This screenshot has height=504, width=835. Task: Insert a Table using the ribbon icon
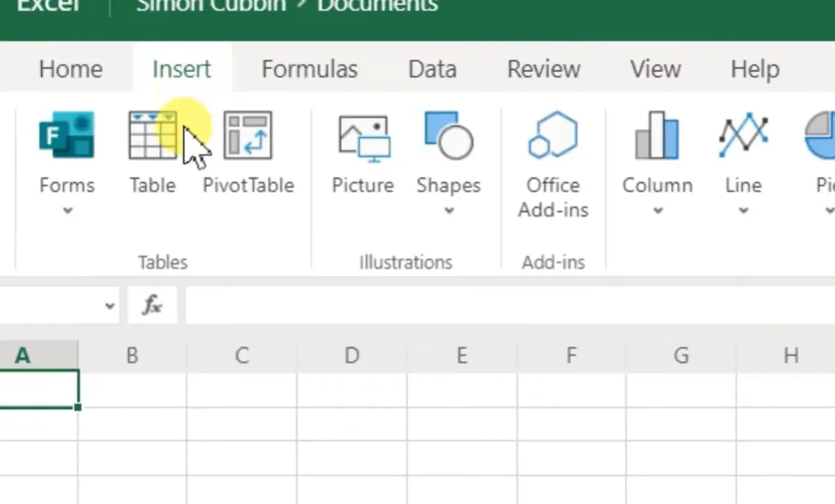pyautogui.click(x=152, y=135)
